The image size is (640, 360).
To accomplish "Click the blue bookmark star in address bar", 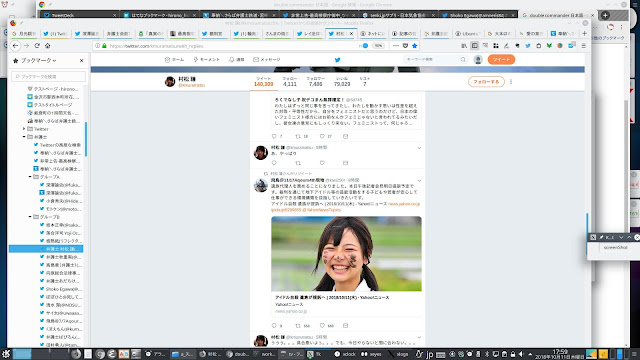I will (415, 46).
